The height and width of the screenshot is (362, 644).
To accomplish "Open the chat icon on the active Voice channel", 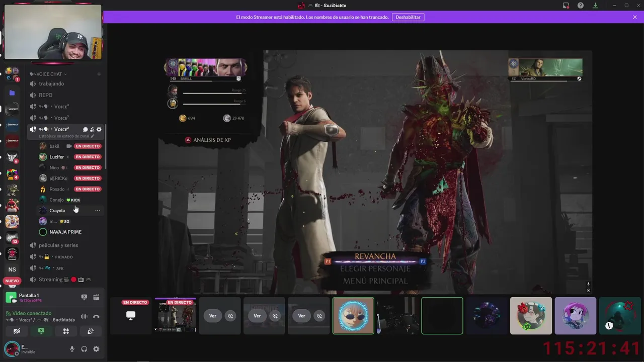I will [85, 129].
